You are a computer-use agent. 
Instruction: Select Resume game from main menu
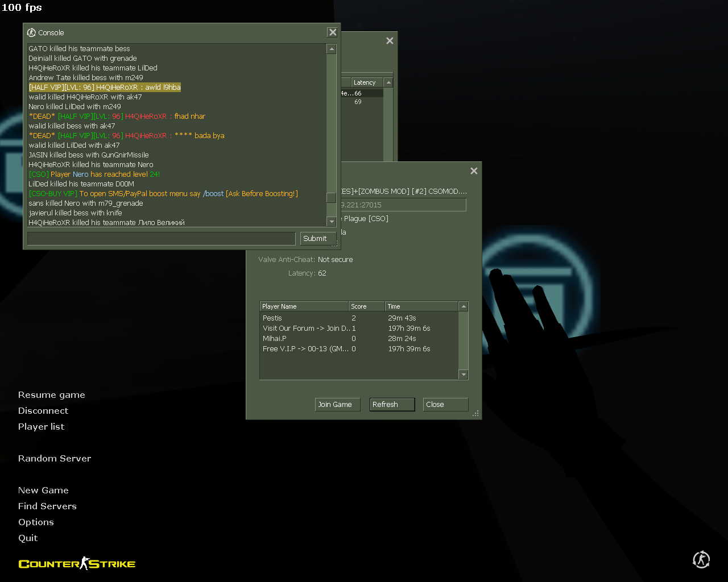[x=51, y=395]
